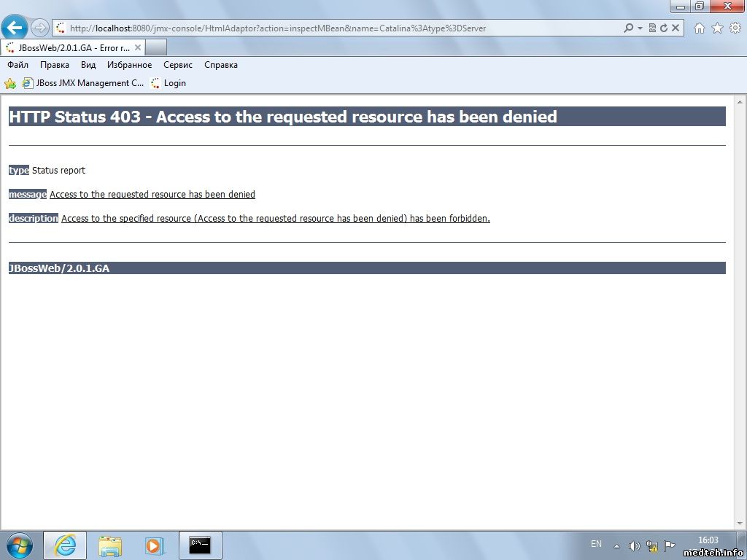
Task: Click the Compatibility View icon
Action: [652, 28]
